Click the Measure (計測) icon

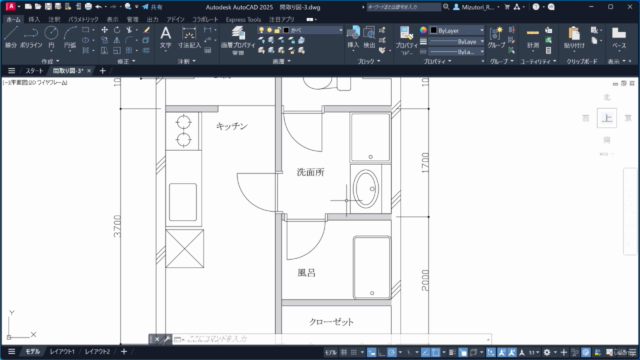tap(533, 38)
